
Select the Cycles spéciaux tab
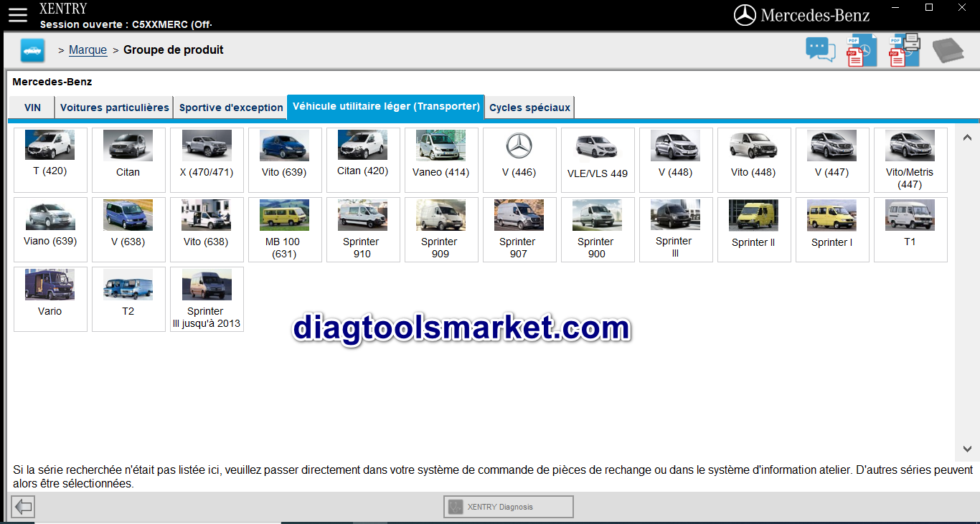coord(529,108)
